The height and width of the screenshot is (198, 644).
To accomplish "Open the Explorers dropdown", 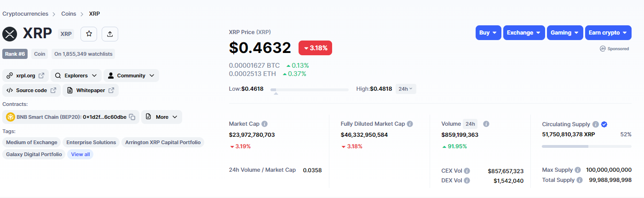I will point(76,76).
